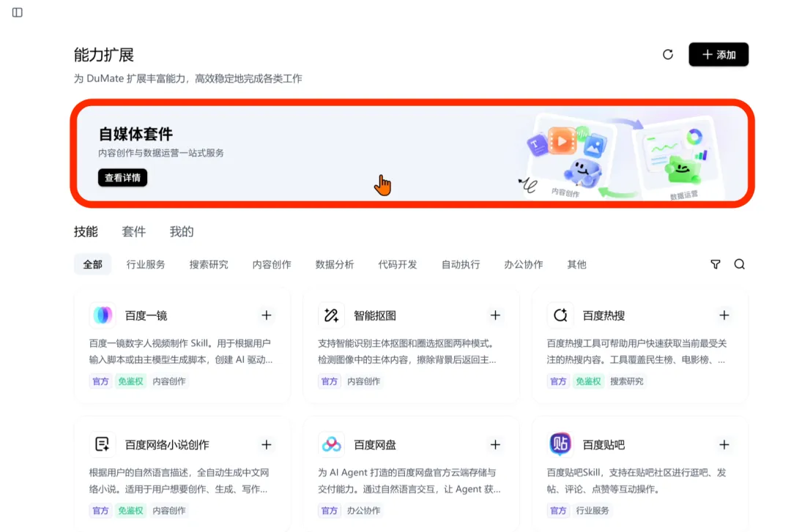Click the 百度网盘 skill logo
Image resolution: width=791 pixels, height=532 pixels.
pyautogui.click(x=332, y=444)
